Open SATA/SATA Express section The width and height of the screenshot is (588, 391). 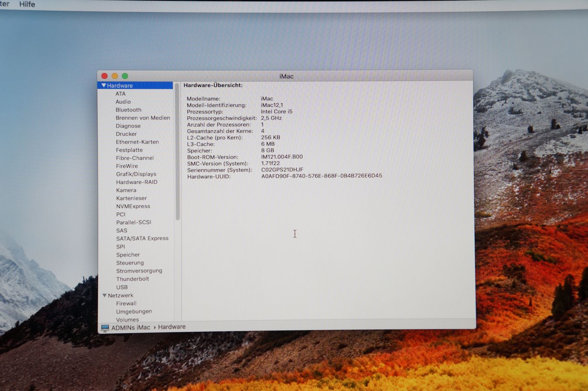[x=142, y=239]
